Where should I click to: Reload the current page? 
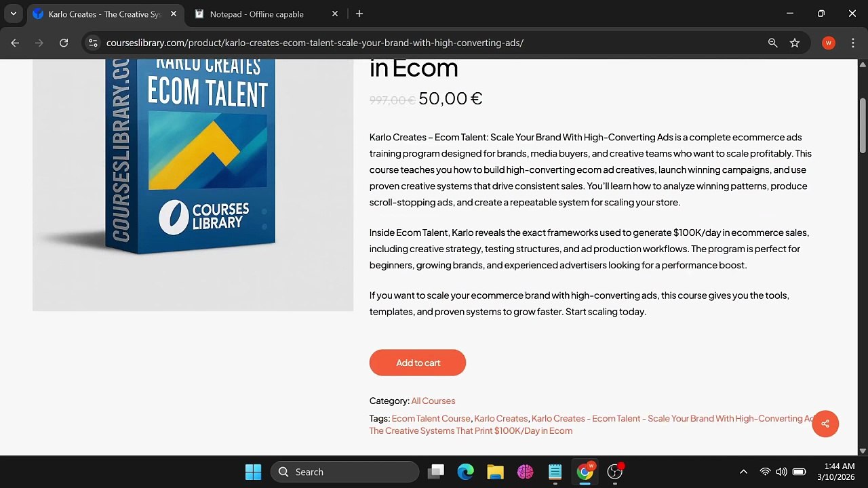point(64,43)
